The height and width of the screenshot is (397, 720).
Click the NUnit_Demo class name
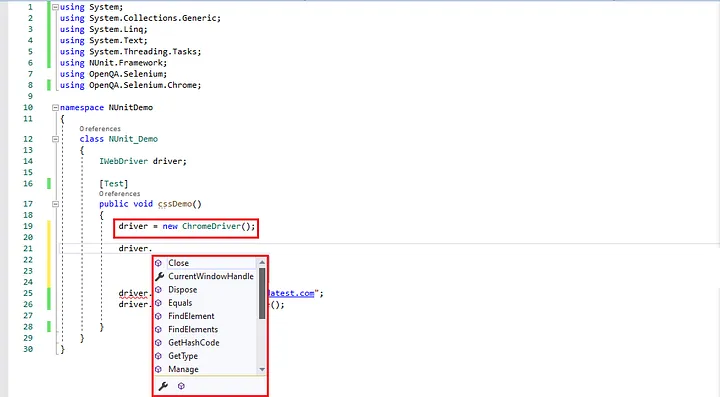point(133,139)
